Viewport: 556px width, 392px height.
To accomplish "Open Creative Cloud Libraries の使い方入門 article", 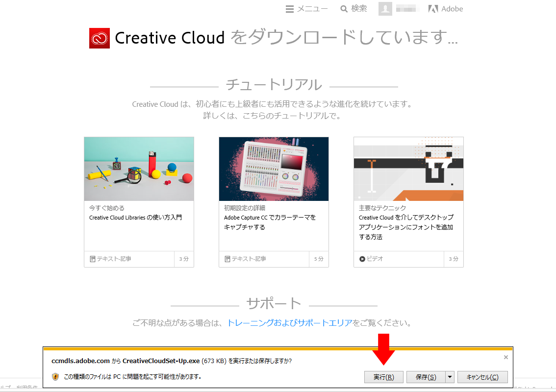I will pos(135,217).
